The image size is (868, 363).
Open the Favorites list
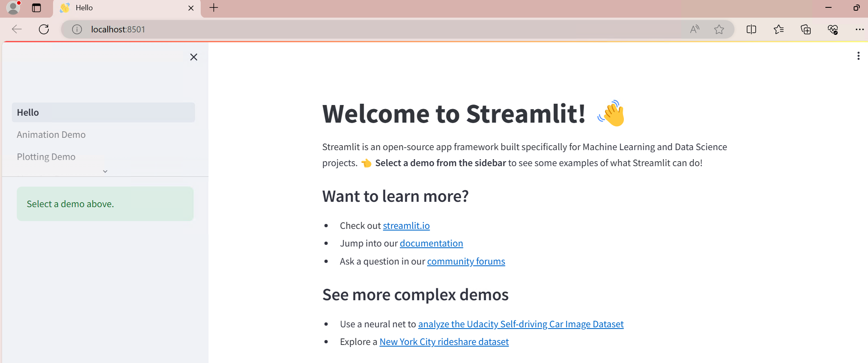[779, 29]
